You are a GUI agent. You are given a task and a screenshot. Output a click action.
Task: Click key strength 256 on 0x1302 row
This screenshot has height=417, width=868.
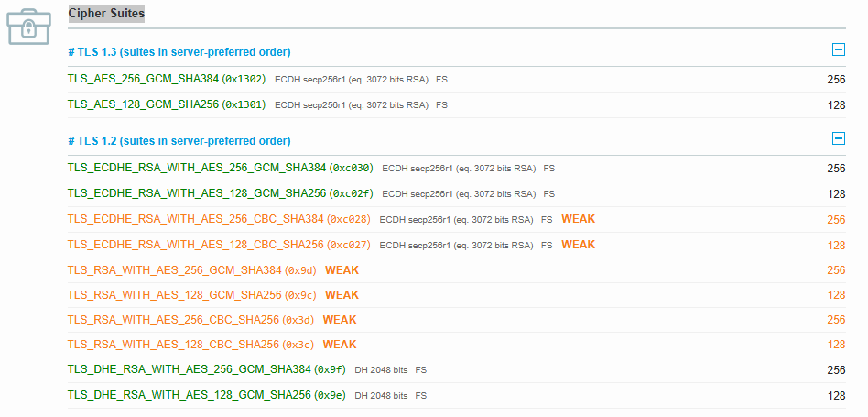[837, 80]
